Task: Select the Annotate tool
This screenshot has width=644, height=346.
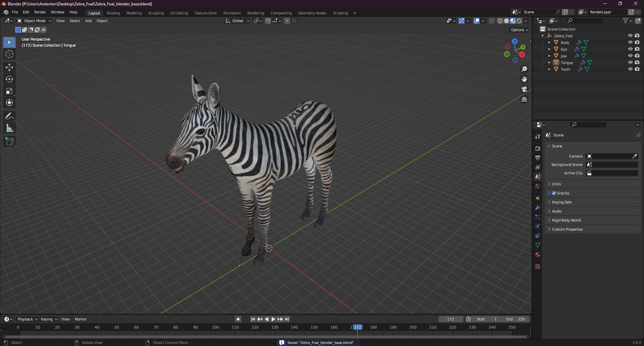Action: click(9, 116)
